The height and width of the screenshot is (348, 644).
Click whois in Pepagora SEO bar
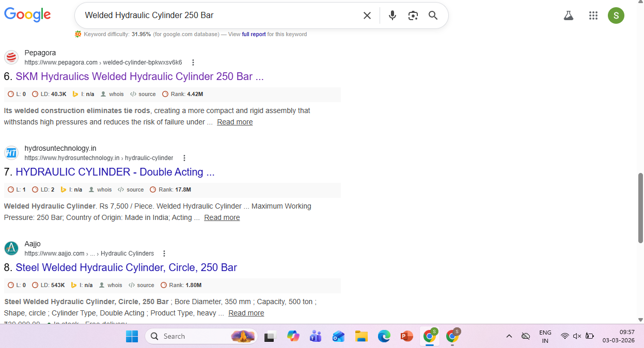coord(112,94)
